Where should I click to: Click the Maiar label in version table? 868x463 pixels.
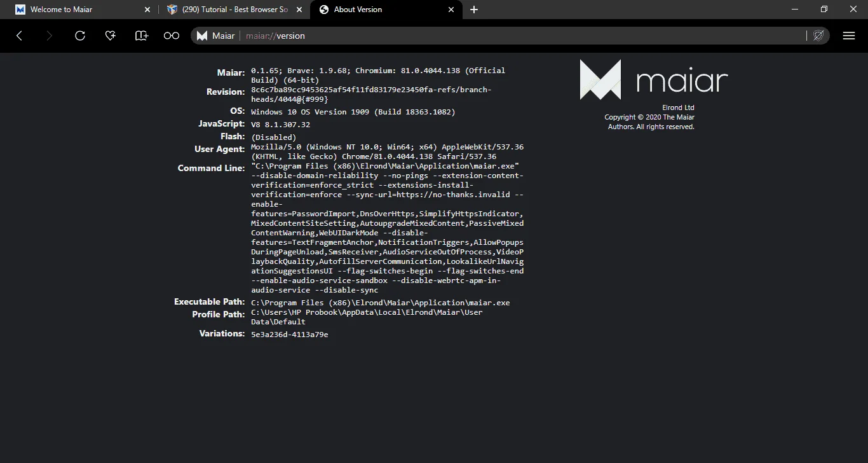231,73
